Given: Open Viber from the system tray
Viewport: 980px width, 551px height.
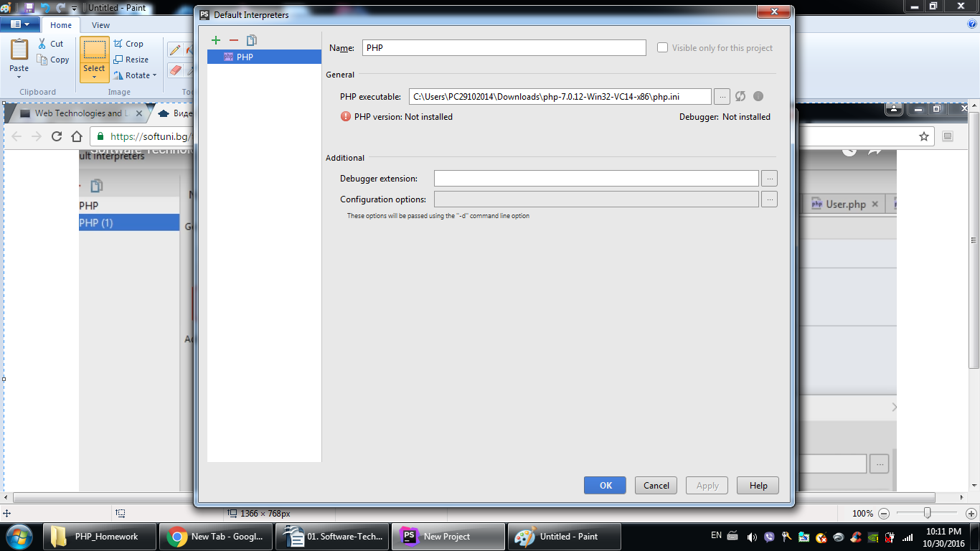Looking at the screenshot, I should 770,536.
